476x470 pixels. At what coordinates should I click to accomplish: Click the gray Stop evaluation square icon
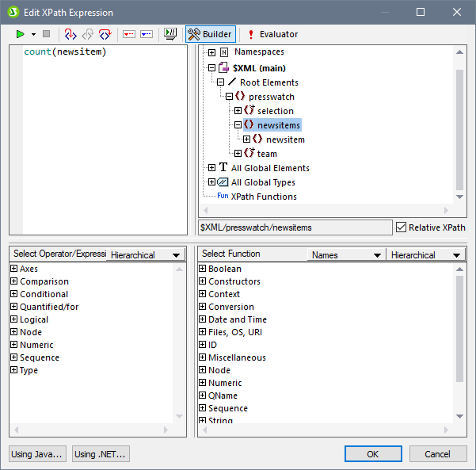[46, 34]
